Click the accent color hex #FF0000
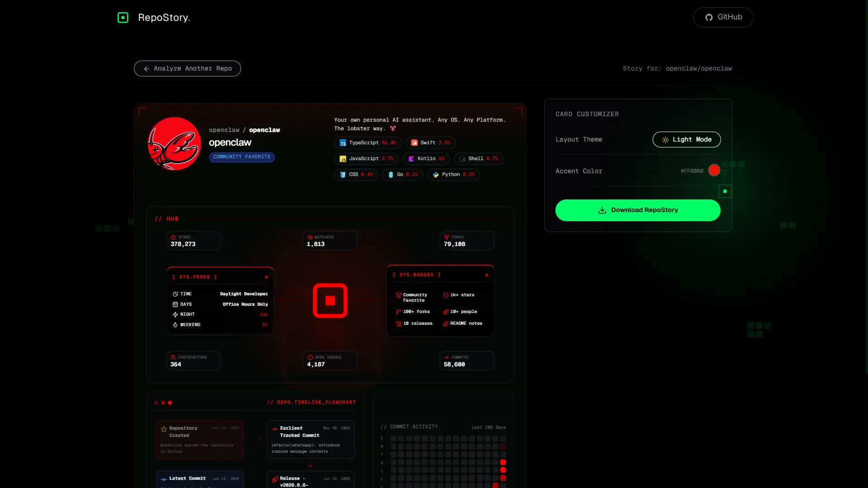 [x=692, y=171]
